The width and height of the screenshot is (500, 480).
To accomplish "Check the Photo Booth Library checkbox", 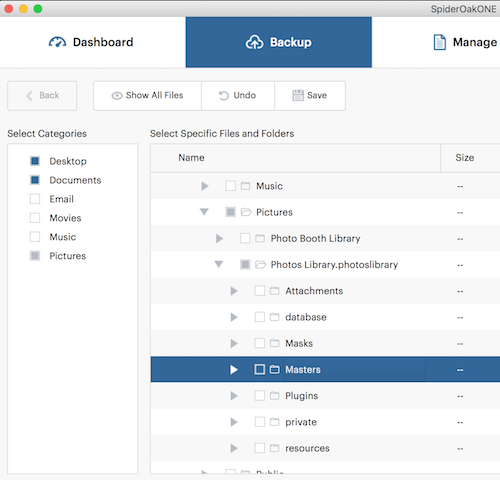I will click(245, 238).
